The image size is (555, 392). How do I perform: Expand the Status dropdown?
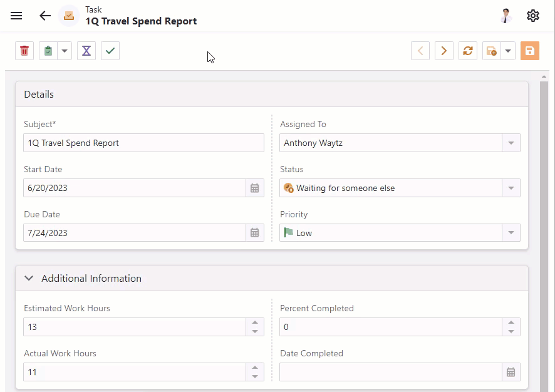511,188
